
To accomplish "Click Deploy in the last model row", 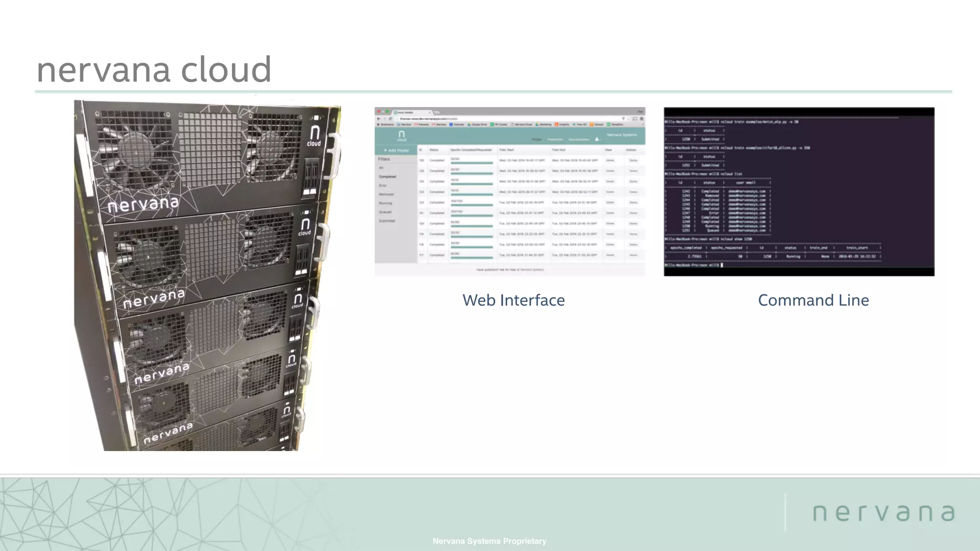I will point(633,255).
